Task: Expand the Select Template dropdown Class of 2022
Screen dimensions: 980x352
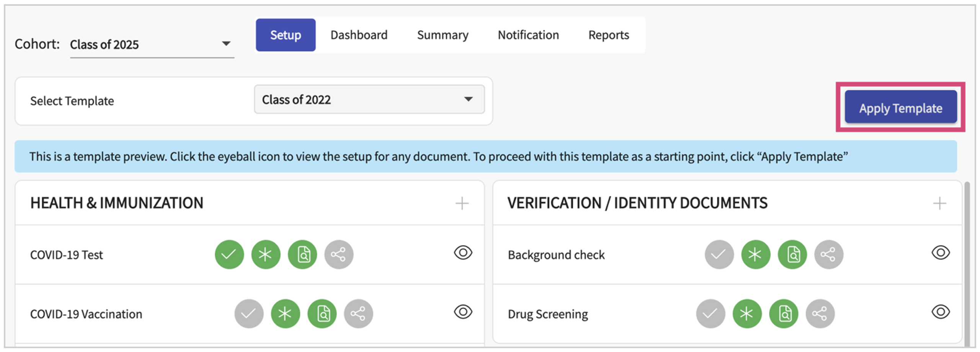Action: [369, 99]
